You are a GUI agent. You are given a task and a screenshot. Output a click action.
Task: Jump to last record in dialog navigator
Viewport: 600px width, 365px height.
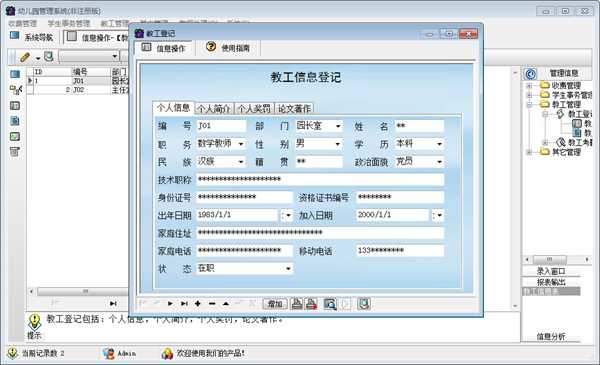point(184,304)
